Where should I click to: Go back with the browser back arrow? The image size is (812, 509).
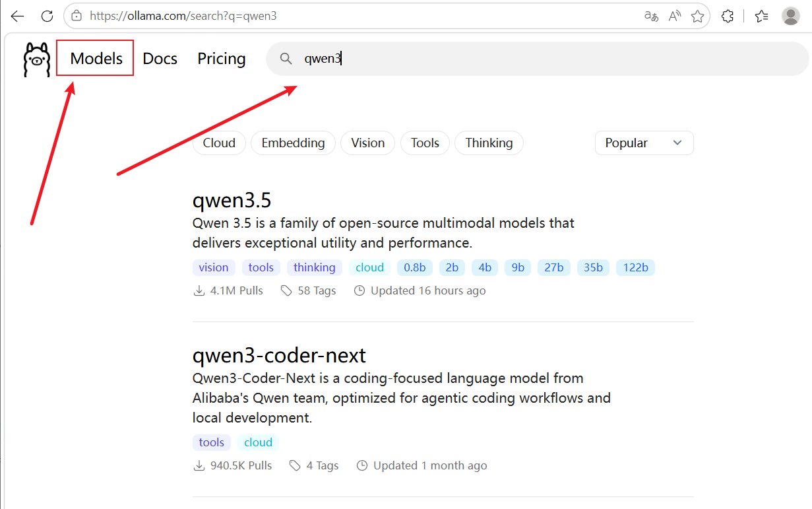tap(18, 16)
